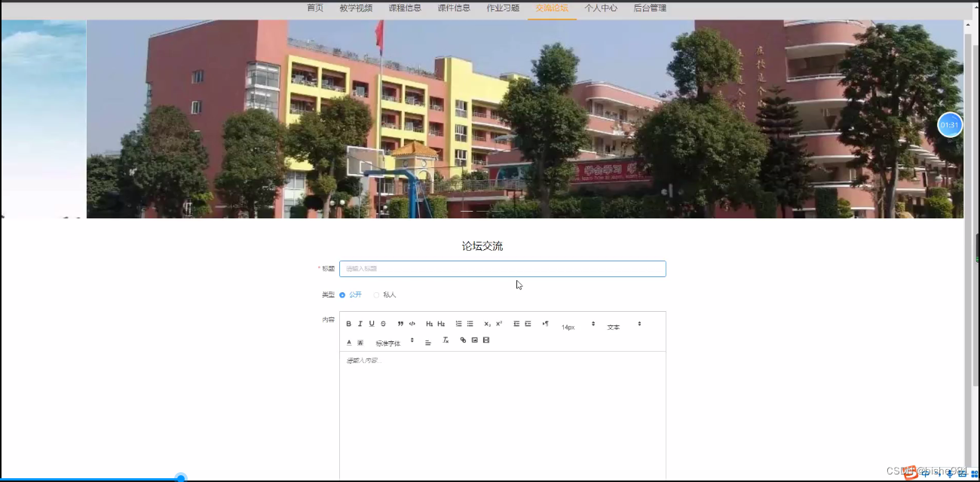Apply italic formatting in the editor toolbar

[x=360, y=324]
